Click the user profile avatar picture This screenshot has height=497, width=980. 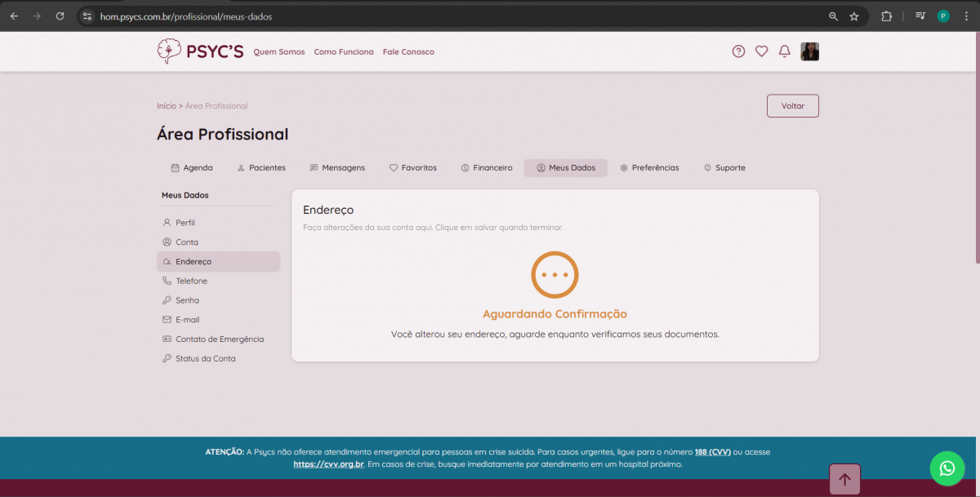pos(809,51)
